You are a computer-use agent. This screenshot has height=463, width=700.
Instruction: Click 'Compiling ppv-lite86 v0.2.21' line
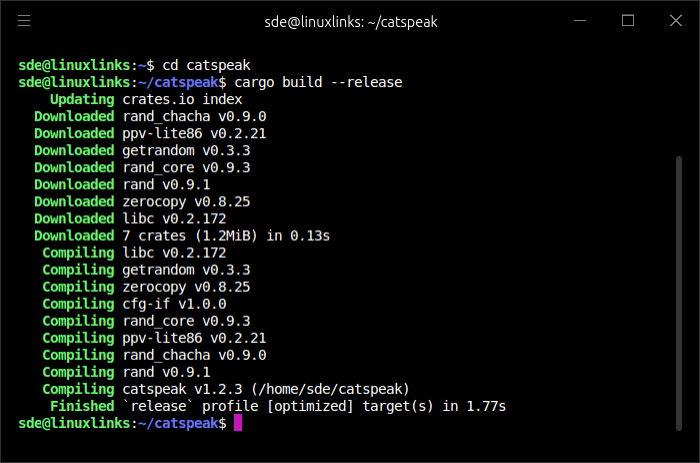pyautogui.click(x=154, y=338)
